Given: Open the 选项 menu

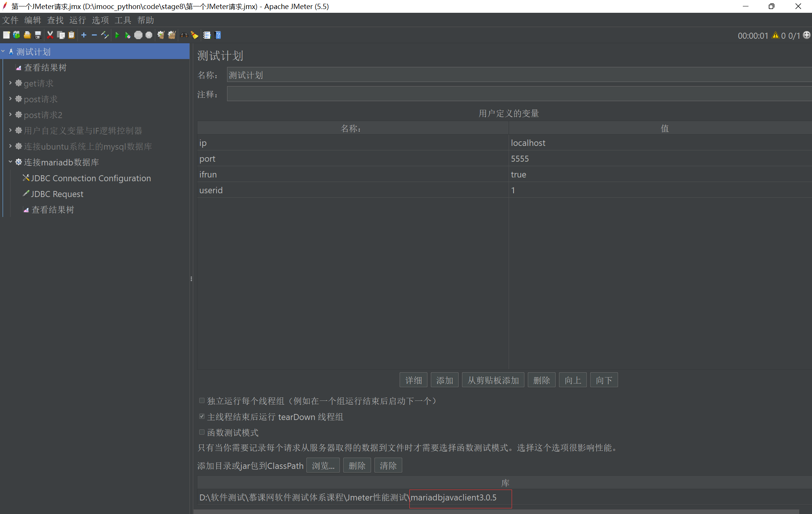Looking at the screenshot, I should [100, 20].
